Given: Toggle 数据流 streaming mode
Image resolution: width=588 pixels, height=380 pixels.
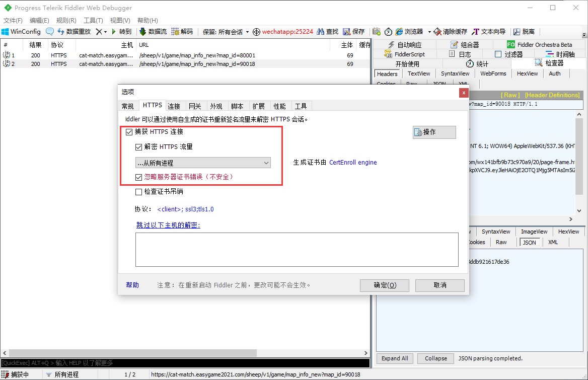Looking at the screenshot, I should 153,32.
